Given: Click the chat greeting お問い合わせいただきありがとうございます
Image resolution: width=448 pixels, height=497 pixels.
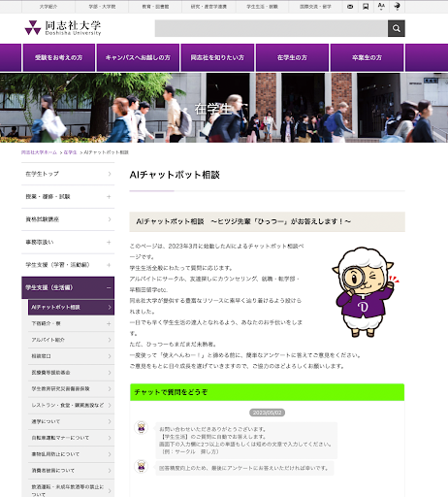Looking at the screenshot, I should [212, 429].
